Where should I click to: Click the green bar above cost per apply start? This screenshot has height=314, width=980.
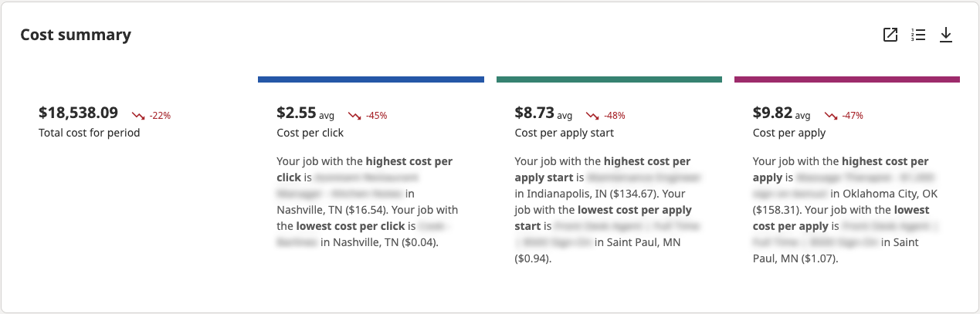609,79
